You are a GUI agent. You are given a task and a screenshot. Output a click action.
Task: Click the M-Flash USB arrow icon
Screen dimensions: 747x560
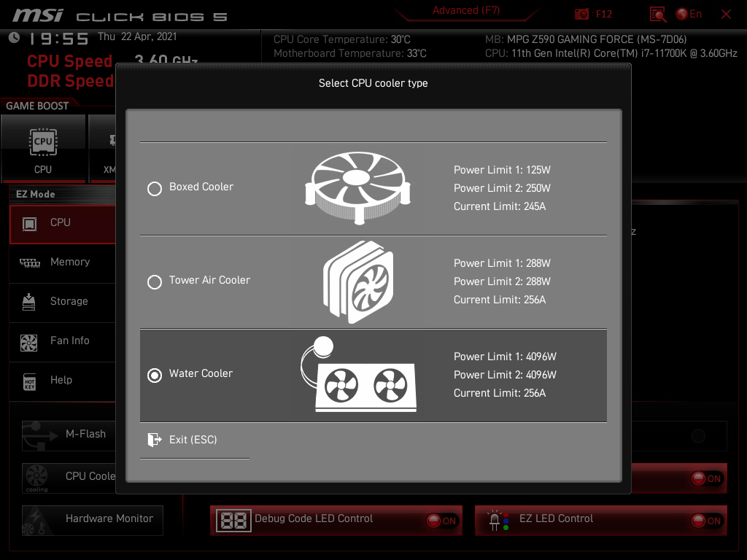pyautogui.click(x=40, y=436)
